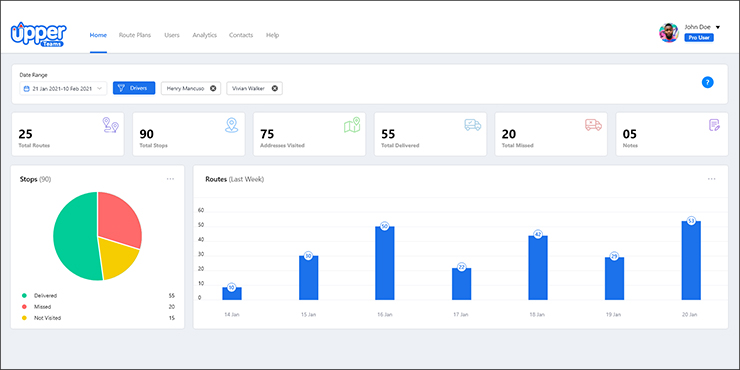Click the 14 Jan bar

point(232,294)
